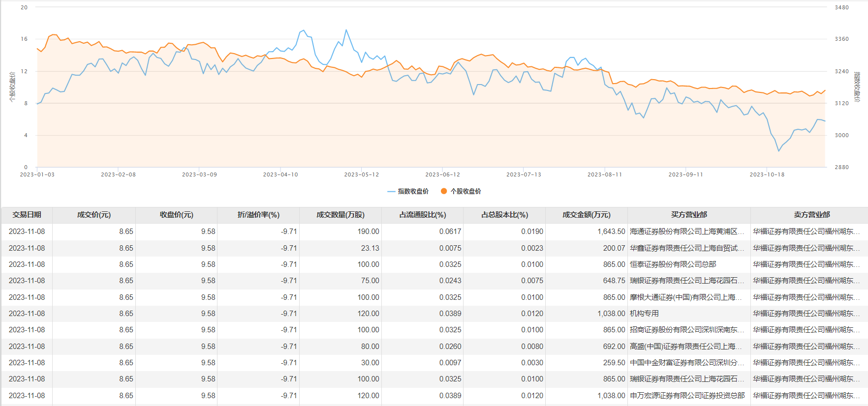This screenshot has width=868, height=406.
Task: Click the blue 指数收盘价 legend line marker
Action: pos(391,191)
